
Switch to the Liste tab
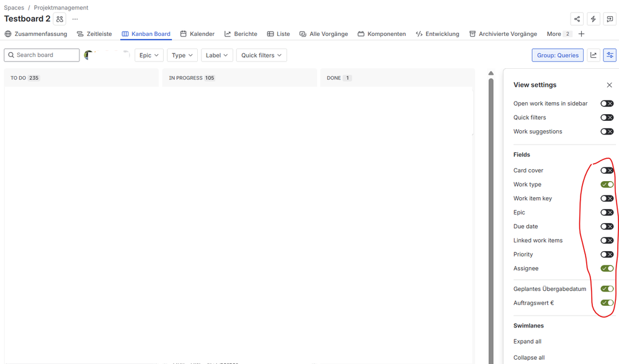pyautogui.click(x=278, y=33)
